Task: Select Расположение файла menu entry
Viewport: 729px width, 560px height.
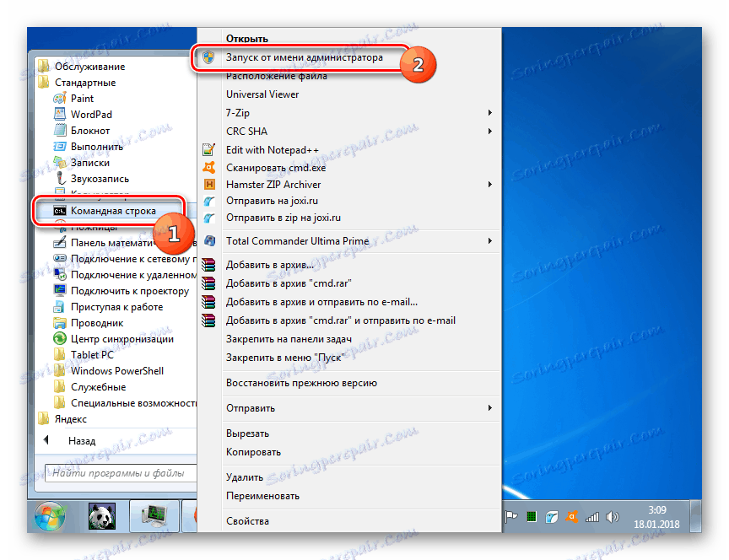Action: coord(277,76)
